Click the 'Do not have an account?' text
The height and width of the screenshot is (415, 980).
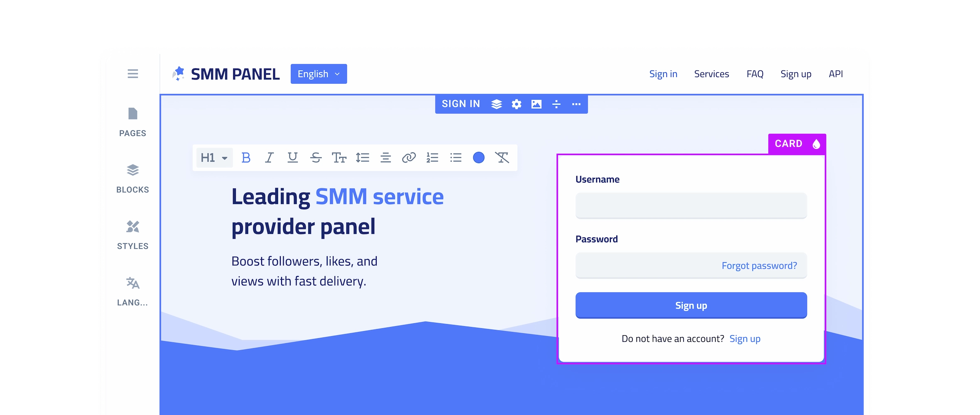673,339
